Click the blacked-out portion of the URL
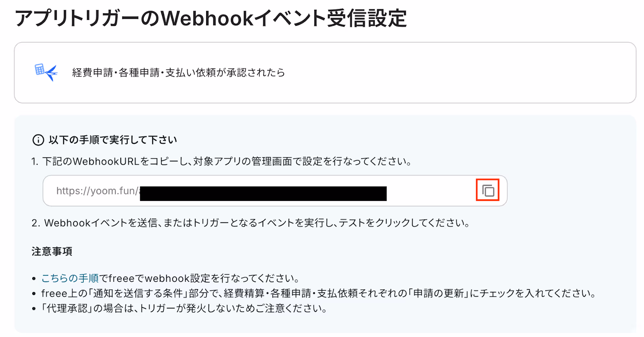Screen dimensions: 644x337 click(263, 193)
